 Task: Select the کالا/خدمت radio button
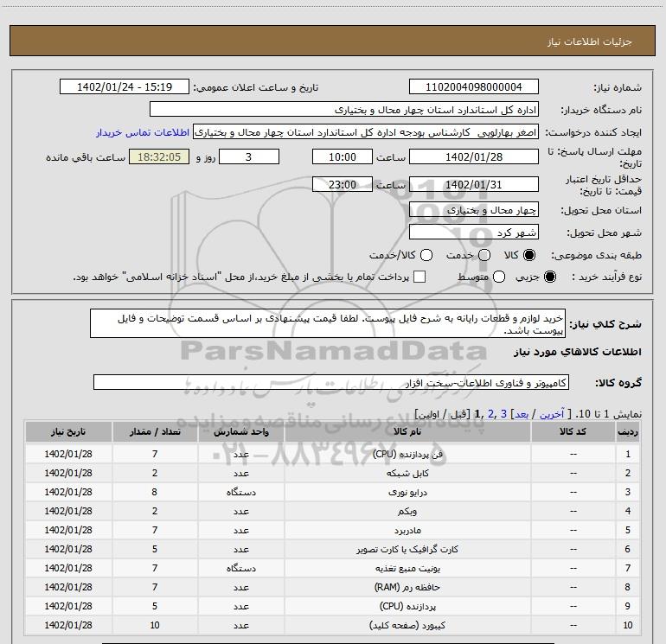tap(426, 255)
